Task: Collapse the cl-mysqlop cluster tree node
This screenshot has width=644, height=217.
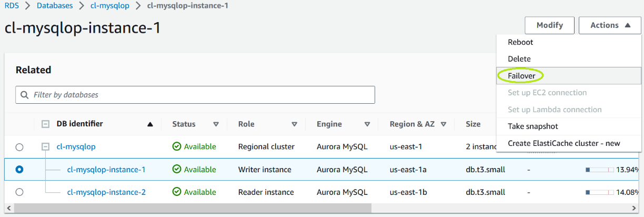Action: click(46, 147)
